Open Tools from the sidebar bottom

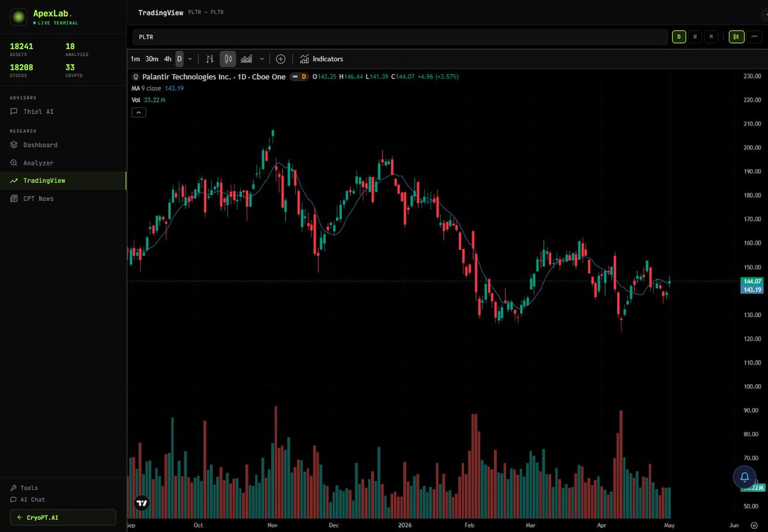(24, 488)
